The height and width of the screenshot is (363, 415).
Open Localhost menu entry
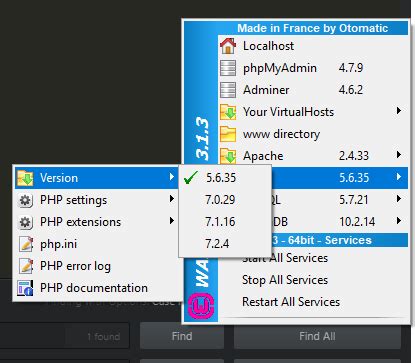[313, 46]
